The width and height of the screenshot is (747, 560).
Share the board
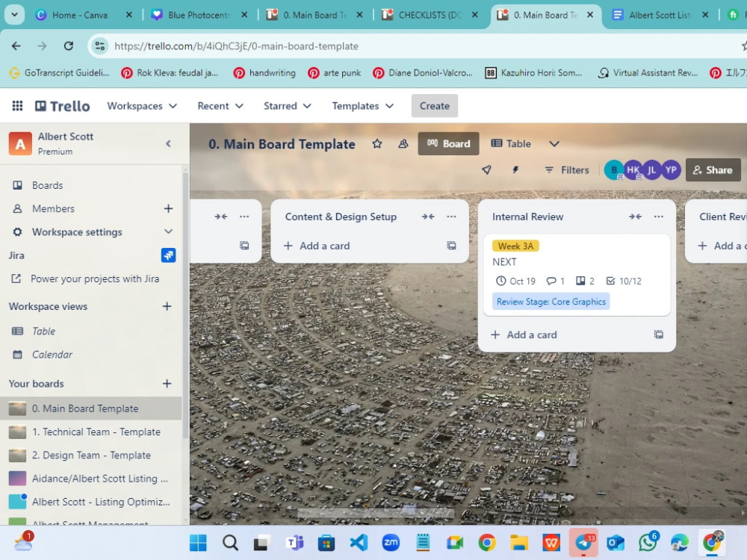[x=713, y=170]
